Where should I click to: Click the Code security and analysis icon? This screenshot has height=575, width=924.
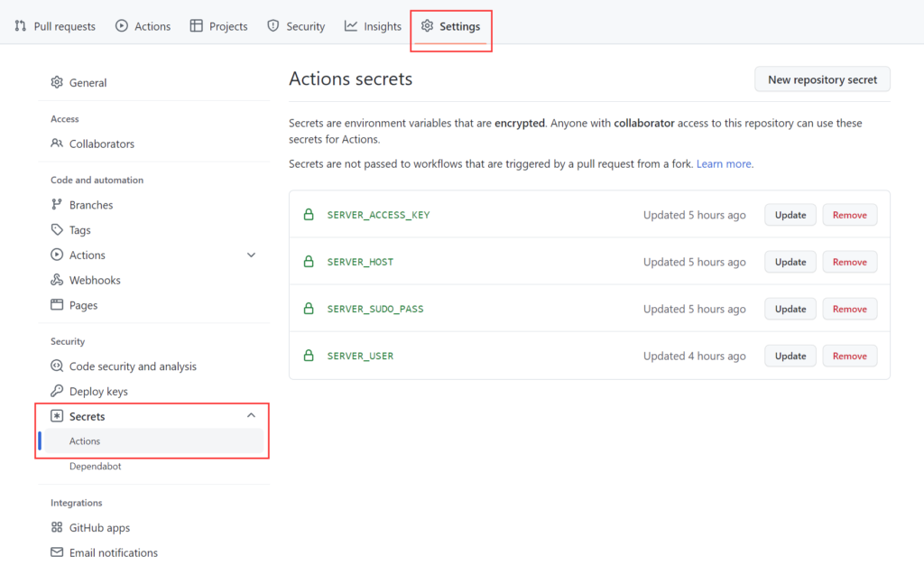[57, 366]
